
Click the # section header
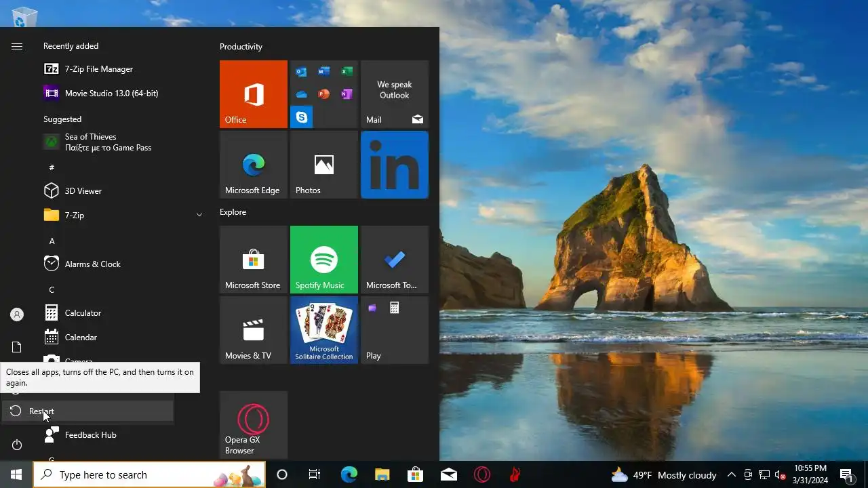[x=52, y=167]
